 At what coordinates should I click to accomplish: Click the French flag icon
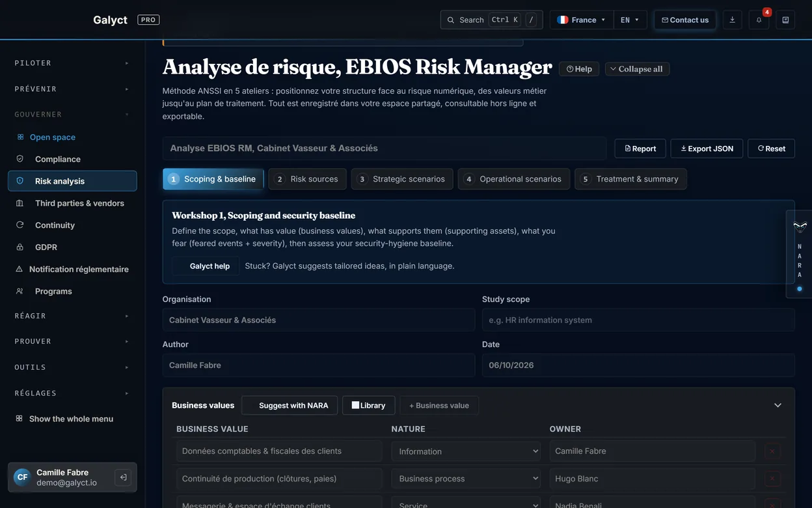tap(563, 20)
